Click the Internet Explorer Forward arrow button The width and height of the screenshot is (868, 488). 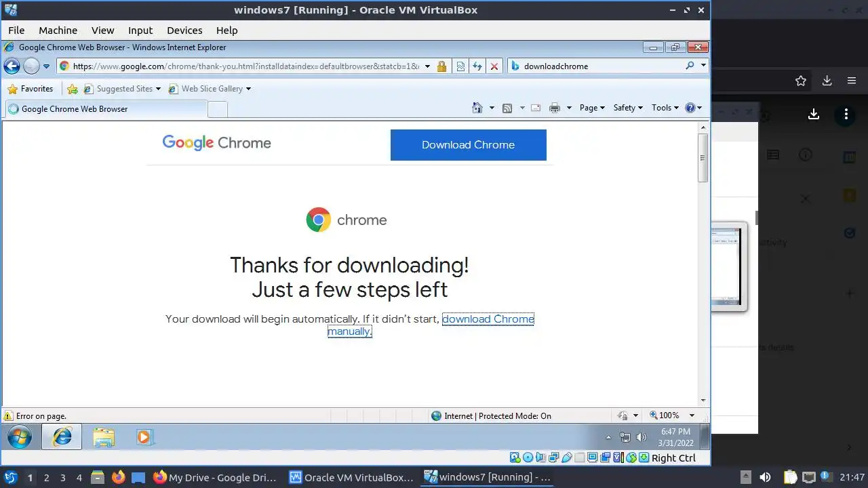31,66
